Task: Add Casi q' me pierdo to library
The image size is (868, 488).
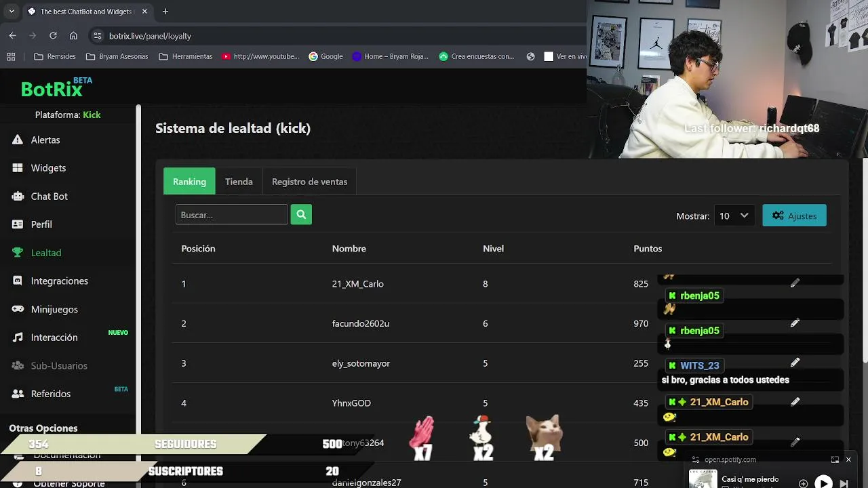Action: point(803,483)
